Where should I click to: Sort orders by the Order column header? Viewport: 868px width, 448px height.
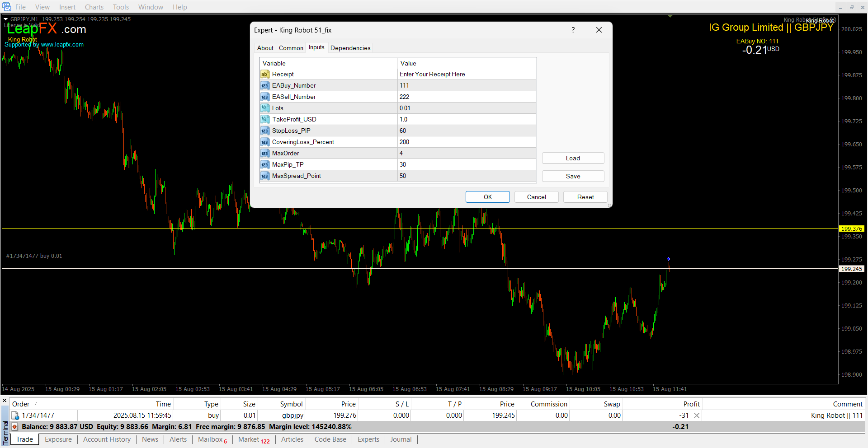21,404
